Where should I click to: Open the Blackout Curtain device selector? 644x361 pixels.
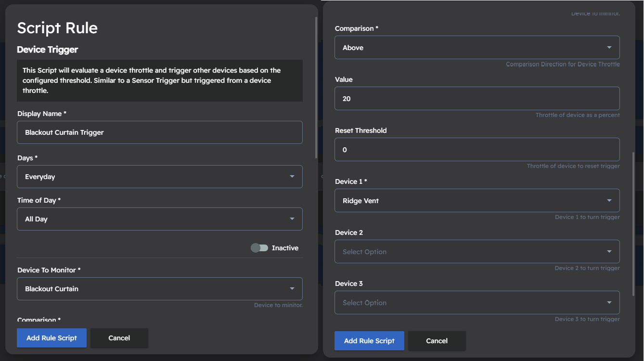pos(160,288)
